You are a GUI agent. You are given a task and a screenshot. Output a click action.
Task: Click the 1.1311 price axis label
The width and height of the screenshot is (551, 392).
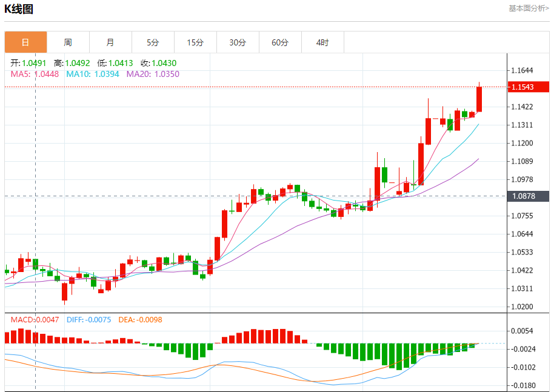523,125
